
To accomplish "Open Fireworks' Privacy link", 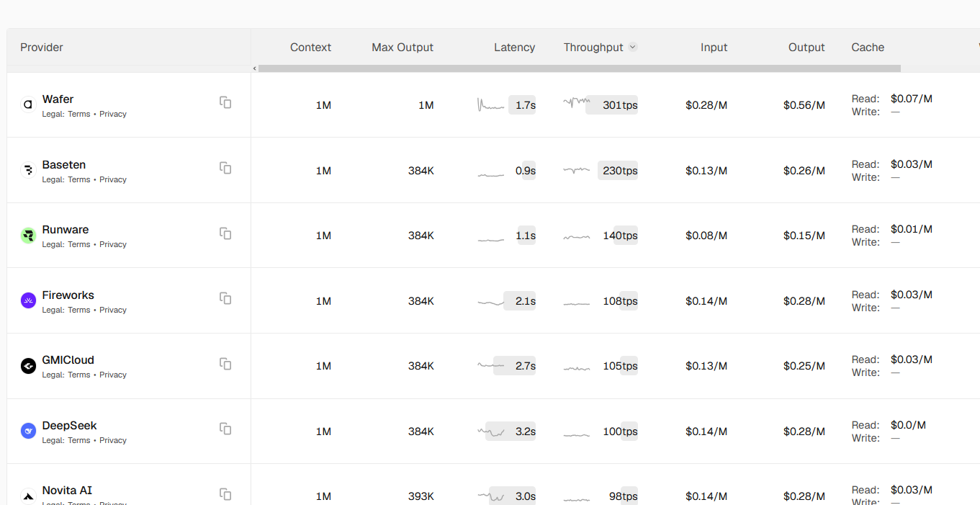I will tap(113, 310).
